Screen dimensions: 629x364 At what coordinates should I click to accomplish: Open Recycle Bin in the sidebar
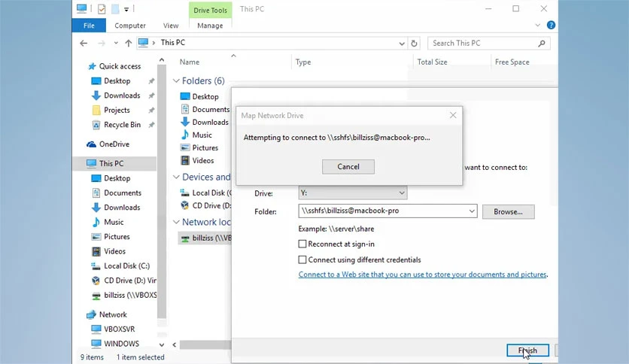(122, 125)
